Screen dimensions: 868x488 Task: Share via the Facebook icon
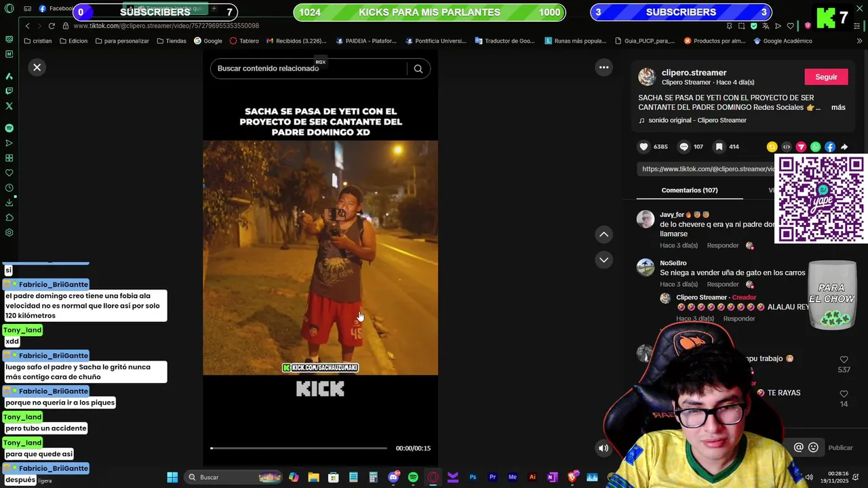830,146
